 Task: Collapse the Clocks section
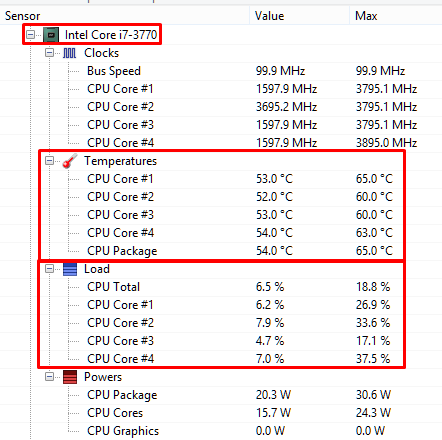click(49, 53)
